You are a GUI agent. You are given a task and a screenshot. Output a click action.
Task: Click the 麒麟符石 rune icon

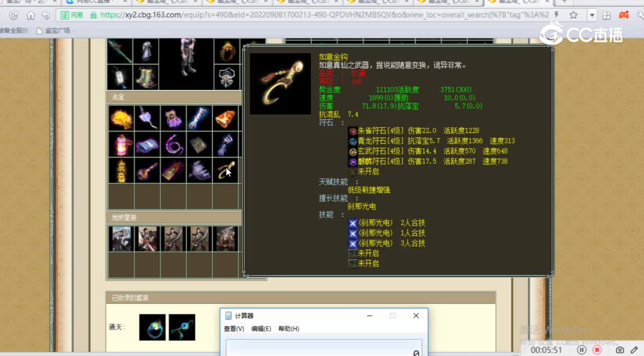(353, 162)
